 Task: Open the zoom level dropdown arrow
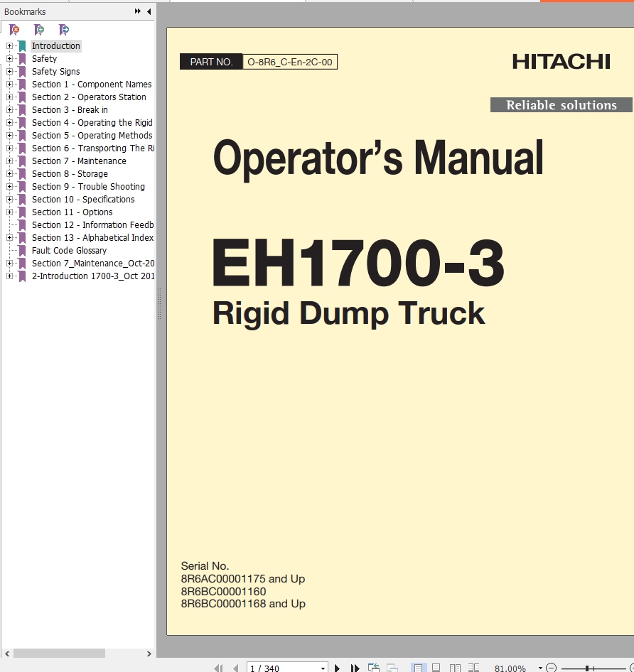pos(540,668)
